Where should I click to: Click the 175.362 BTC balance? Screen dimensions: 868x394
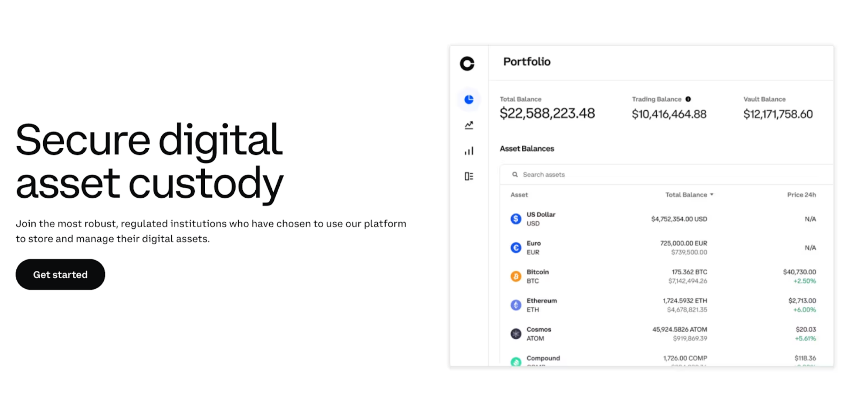tap(689, 272)
